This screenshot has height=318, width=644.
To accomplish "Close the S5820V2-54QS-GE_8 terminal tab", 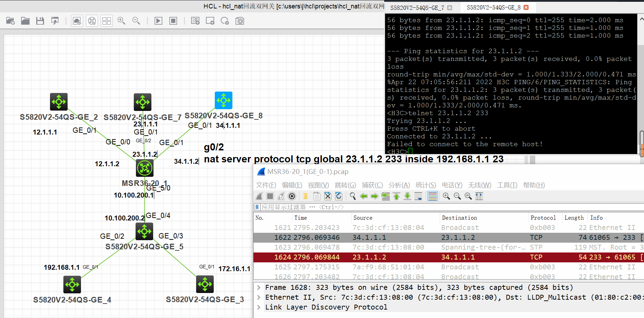I will coord(526,7).
